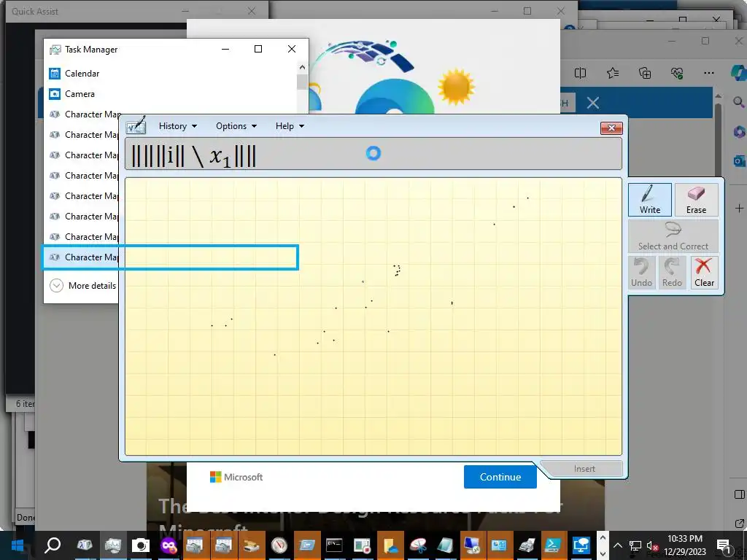This screenshot has width=747, height=560.
Task: Open Camera app on taskbar
Action: [141, 545]
